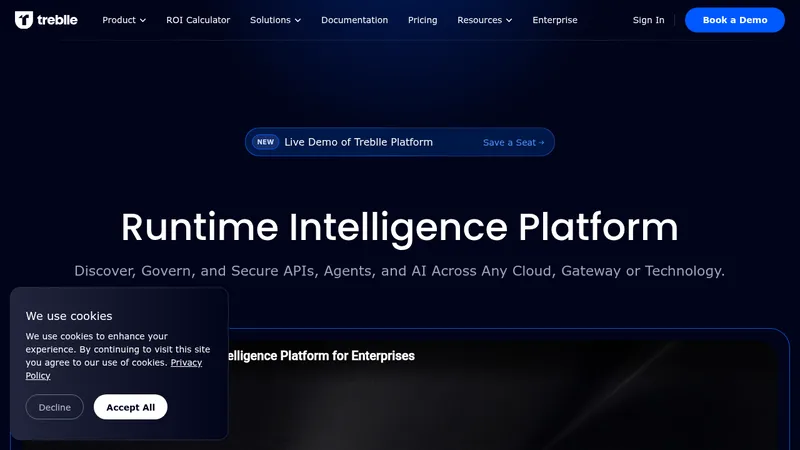Expand the Product dropdown menu

124,20
